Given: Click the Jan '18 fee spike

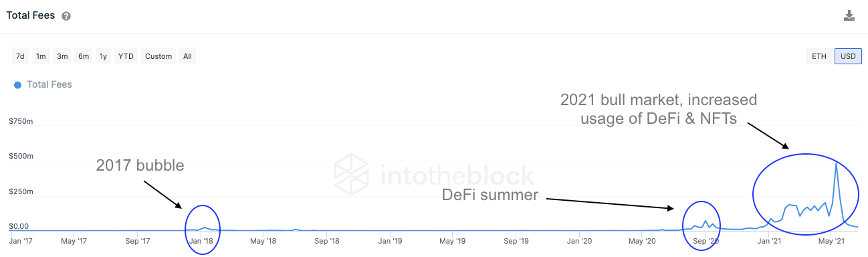Looking at the screenshot, I should pyautogui.click(x=204, y=228).
